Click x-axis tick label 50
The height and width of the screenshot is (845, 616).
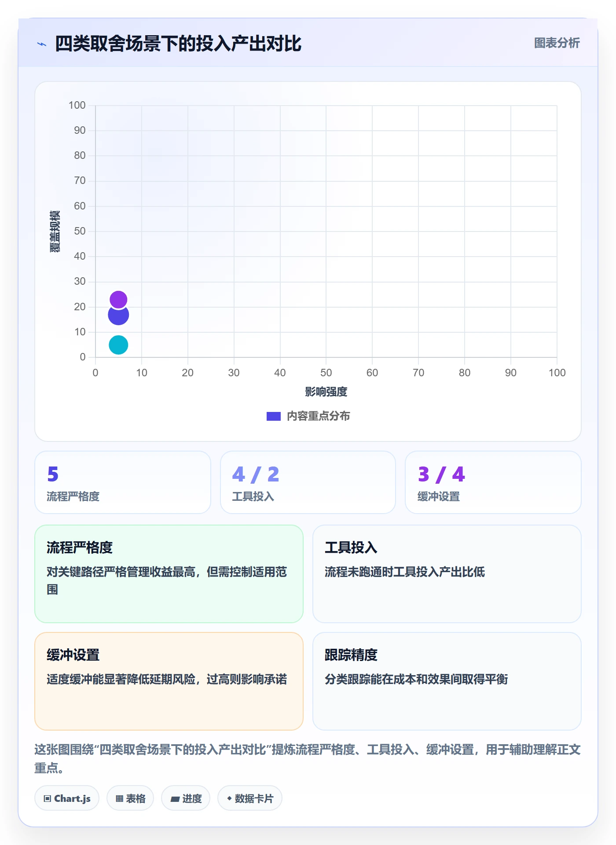pyautogui.click(x=326, y=373)
